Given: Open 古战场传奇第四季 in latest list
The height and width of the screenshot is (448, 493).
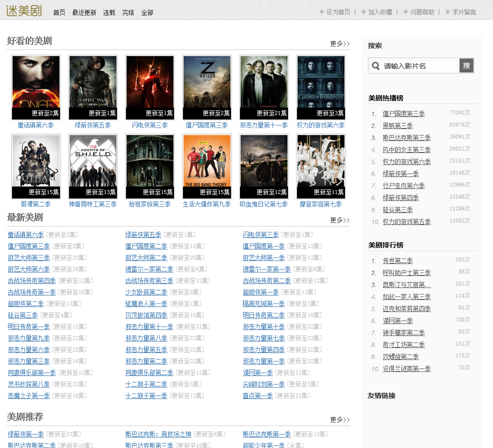Looking at the screenshot, I should 32,280.
